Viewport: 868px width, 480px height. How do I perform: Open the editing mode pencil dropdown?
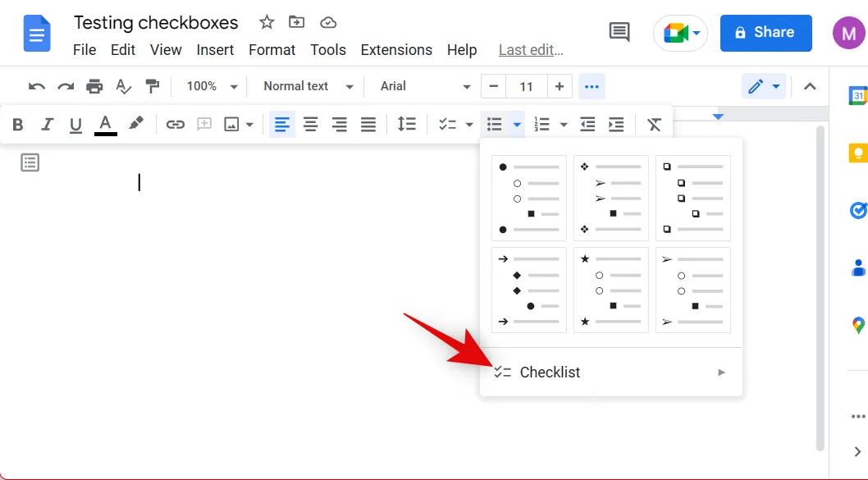point(763,86)
